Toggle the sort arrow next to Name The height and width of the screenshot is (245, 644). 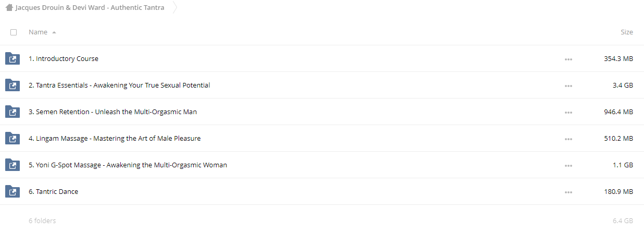54,32
